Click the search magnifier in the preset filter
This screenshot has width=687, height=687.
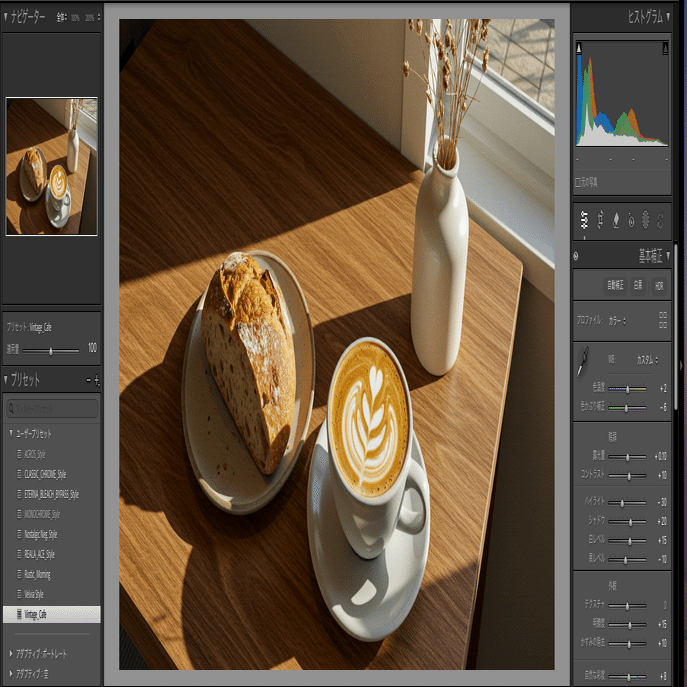[x=11, y=408]
